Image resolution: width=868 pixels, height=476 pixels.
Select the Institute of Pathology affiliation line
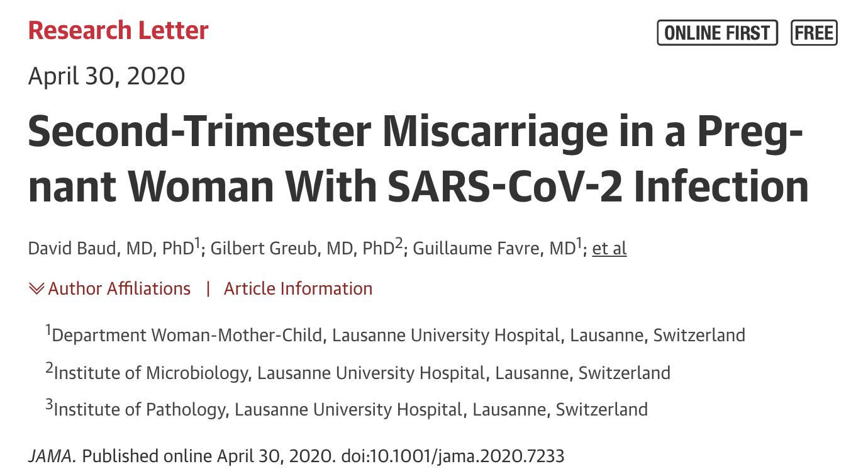click(x=350, y=410)
